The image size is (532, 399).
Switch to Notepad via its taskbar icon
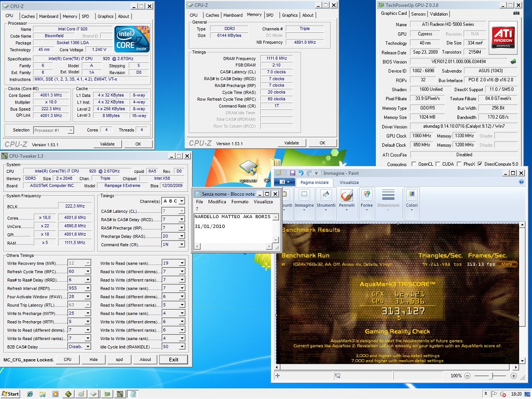(133, 394)
